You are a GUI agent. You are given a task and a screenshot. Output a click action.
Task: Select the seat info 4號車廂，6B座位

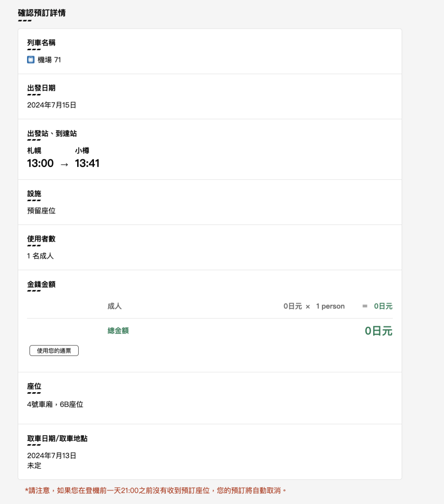(55, 405)
